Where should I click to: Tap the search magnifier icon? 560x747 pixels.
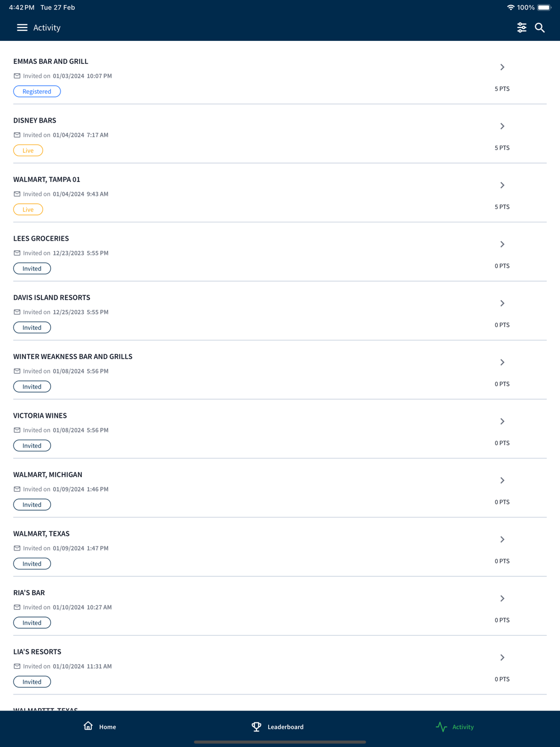click(x=540, y=27)
